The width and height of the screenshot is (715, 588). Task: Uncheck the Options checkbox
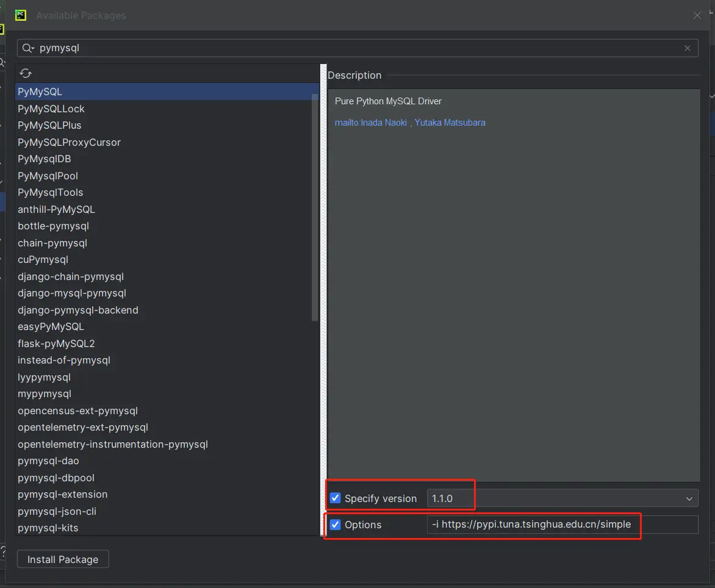point(335,524)
